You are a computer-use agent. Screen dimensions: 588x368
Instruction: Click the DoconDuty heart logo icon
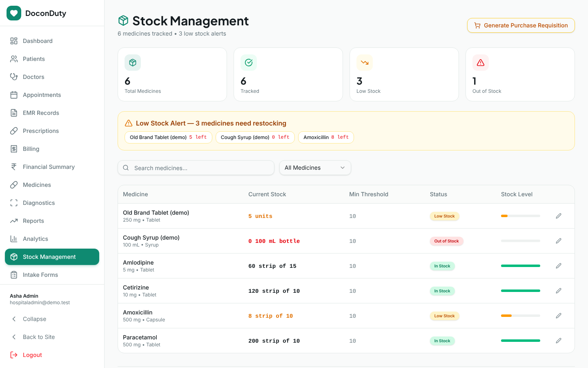[x=14, y=13]
